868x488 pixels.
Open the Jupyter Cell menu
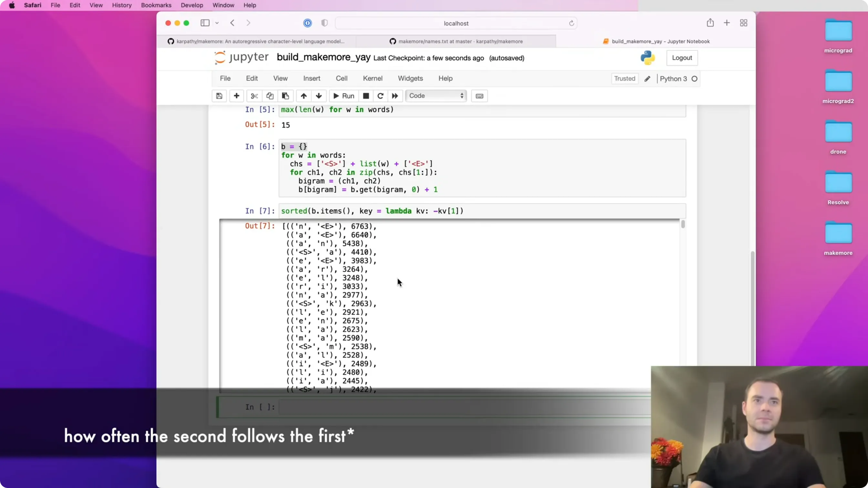click(341, 78)
